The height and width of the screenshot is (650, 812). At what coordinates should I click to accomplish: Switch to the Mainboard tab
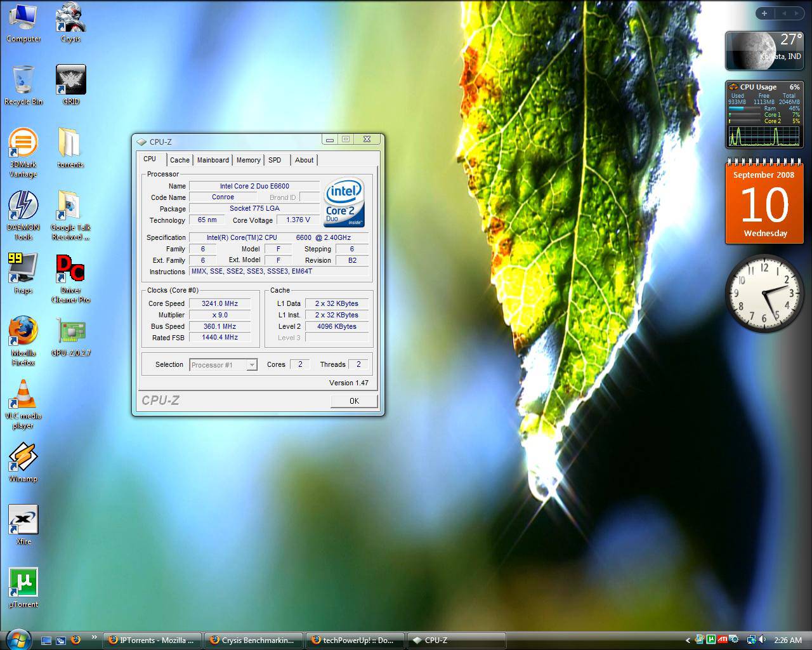pos(213,160)
